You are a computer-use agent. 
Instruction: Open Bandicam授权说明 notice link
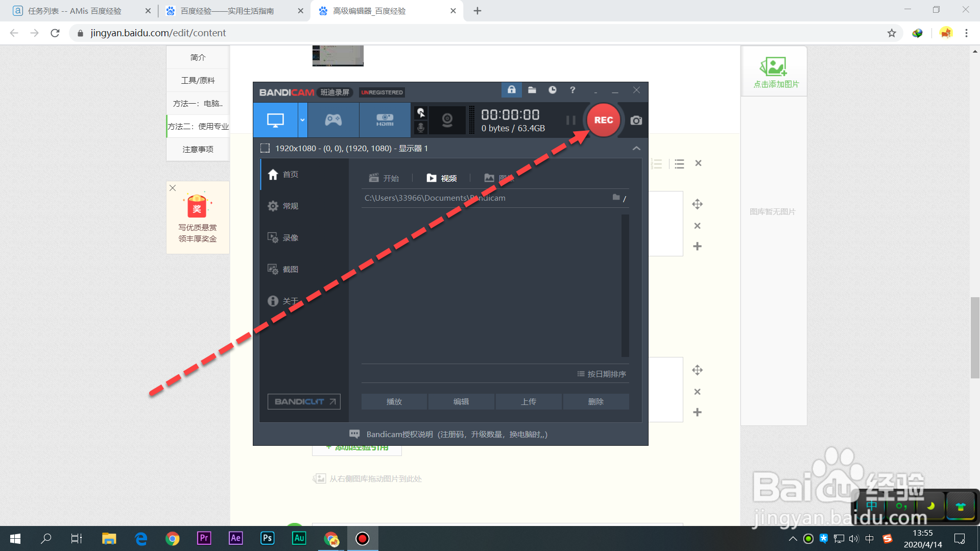tap(448, 434)
